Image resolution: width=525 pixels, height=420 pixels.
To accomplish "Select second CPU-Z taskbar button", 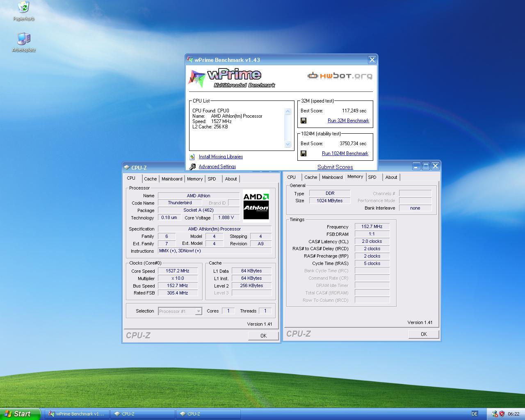I will (208, 414).
